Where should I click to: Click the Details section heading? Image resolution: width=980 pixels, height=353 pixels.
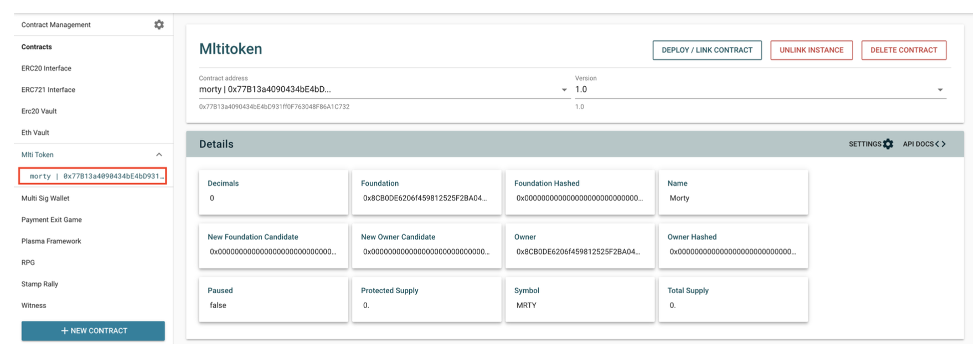tap(216, 144)
